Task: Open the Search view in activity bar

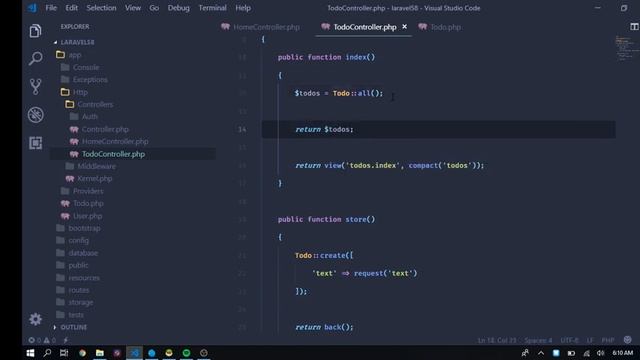Action: (36, 58)
